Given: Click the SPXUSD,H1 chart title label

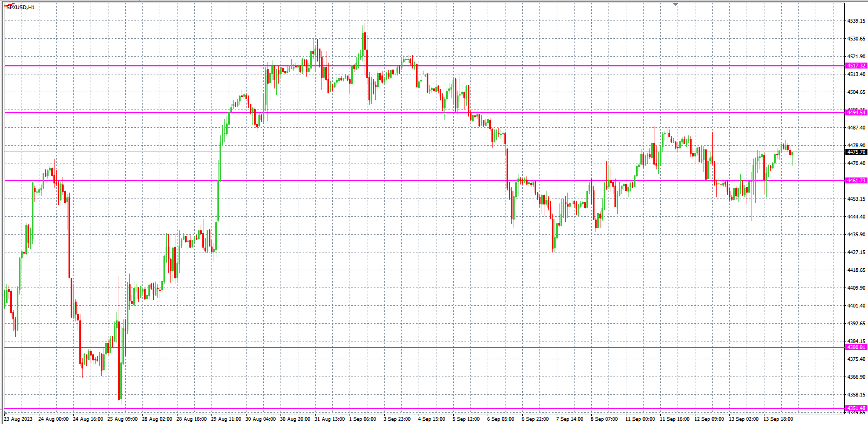Looking at the screenshot, I should [20, 8].
